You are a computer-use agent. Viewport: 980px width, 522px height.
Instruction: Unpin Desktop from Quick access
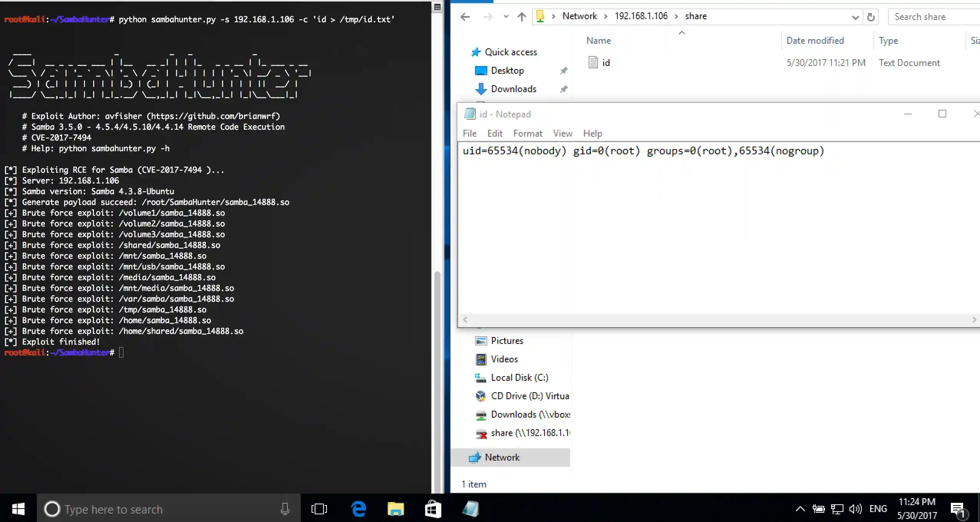click(563, 71)
